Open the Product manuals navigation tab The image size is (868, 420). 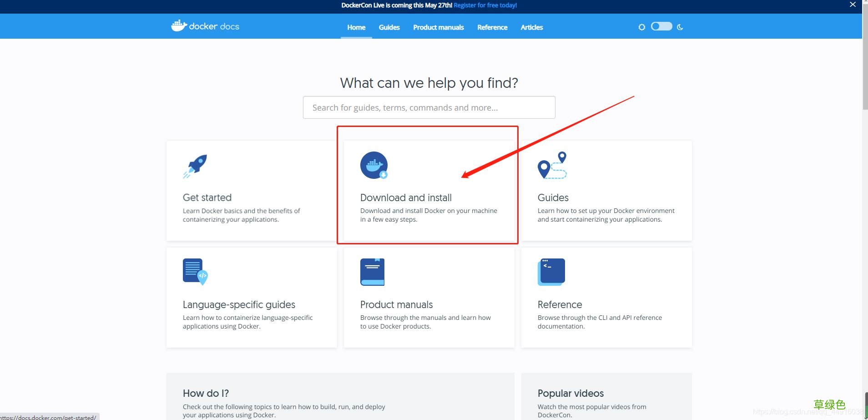pyautogui.click(x=439, y=27)
